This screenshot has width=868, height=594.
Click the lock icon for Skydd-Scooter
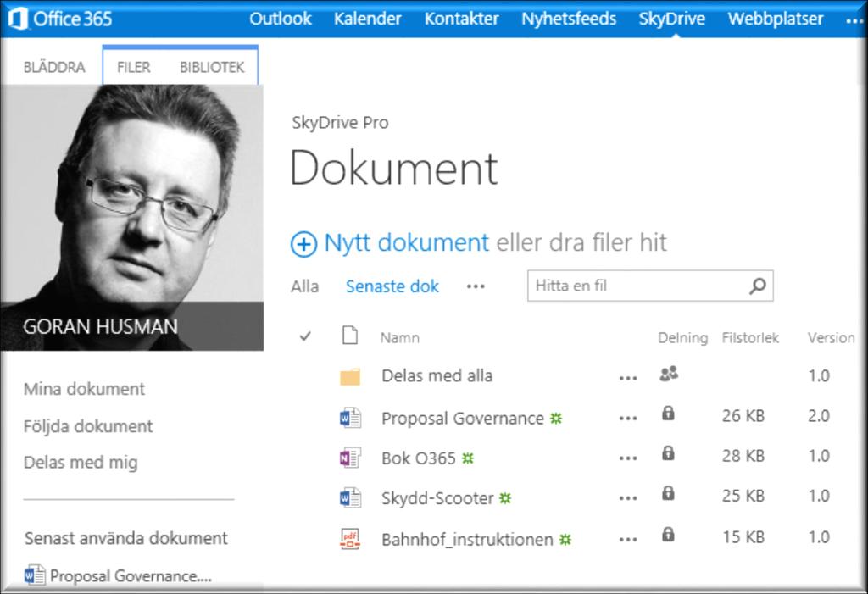(668, 493)
